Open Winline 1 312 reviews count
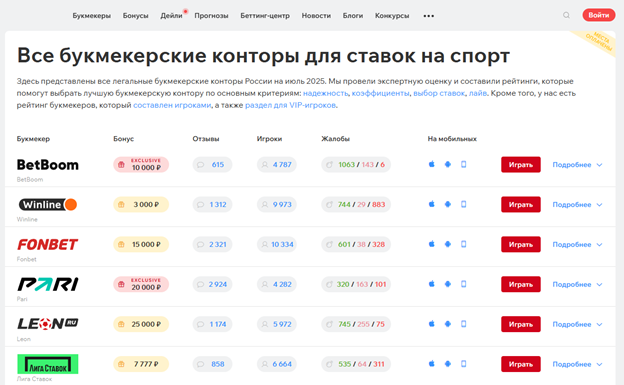 click(212, 204)
